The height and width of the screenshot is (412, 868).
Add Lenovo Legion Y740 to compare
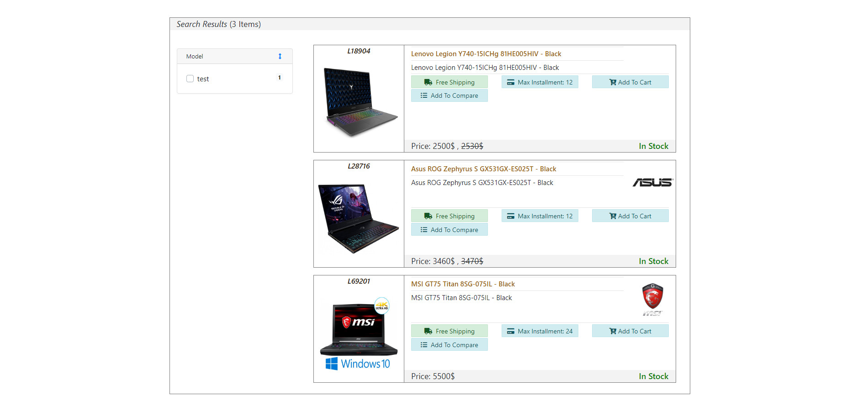(x=450, y=95)
